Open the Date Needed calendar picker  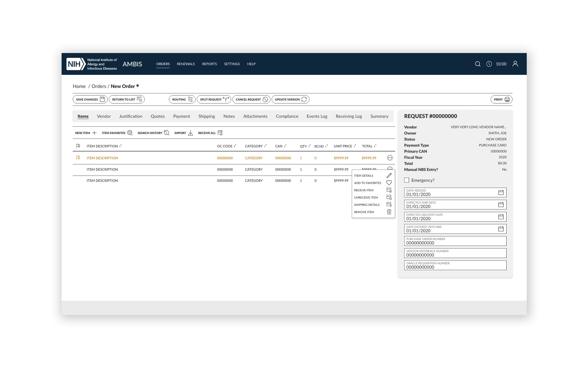tap(500, 193)
